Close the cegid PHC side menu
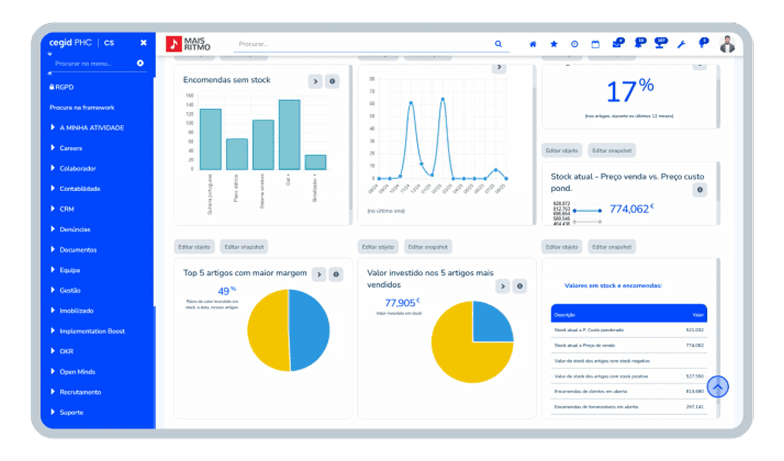 (x=144, y=42)
